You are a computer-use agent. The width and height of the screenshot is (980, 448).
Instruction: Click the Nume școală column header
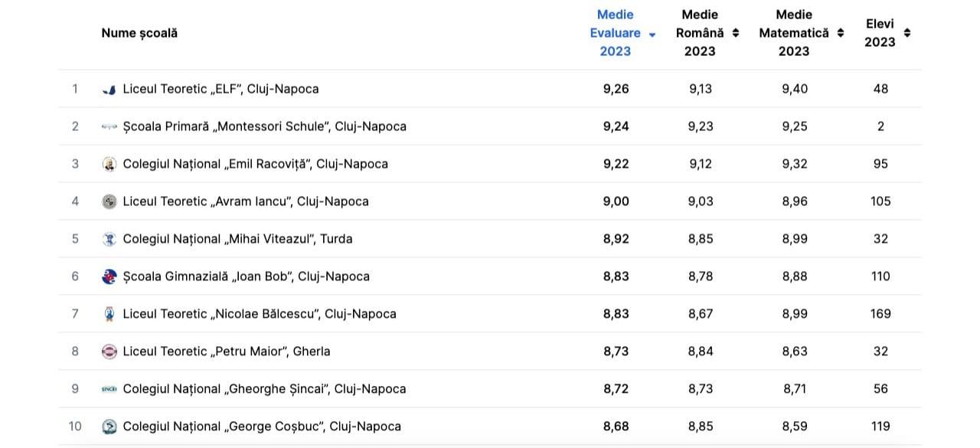pyautogui.click(x=139, y=33)
